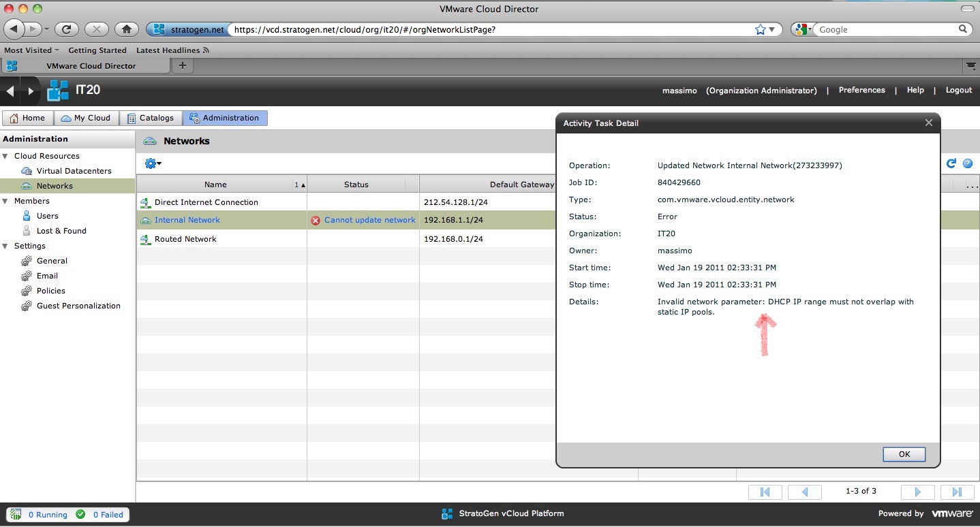Collapse the Cloud Resources tree section

pos(5,157)
